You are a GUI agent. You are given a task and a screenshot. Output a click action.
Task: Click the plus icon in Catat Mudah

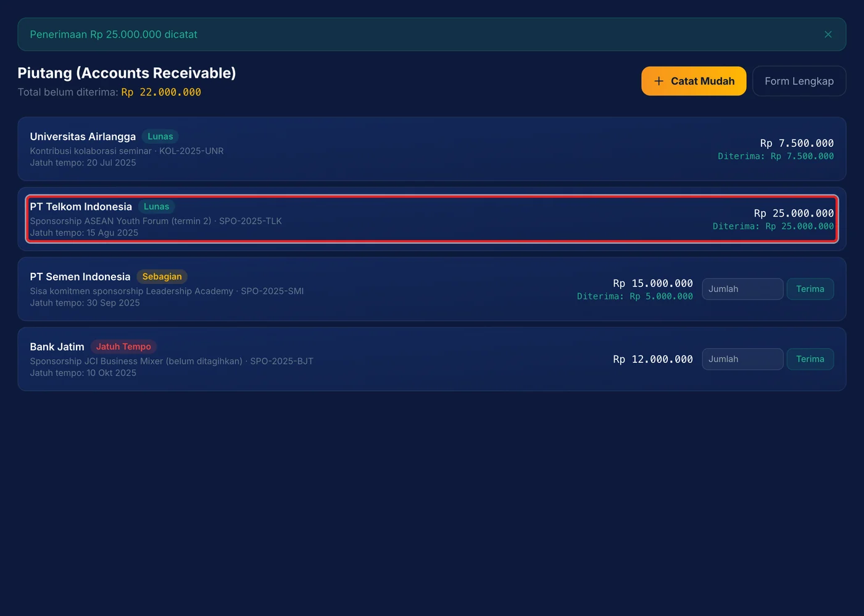[658, 81]
